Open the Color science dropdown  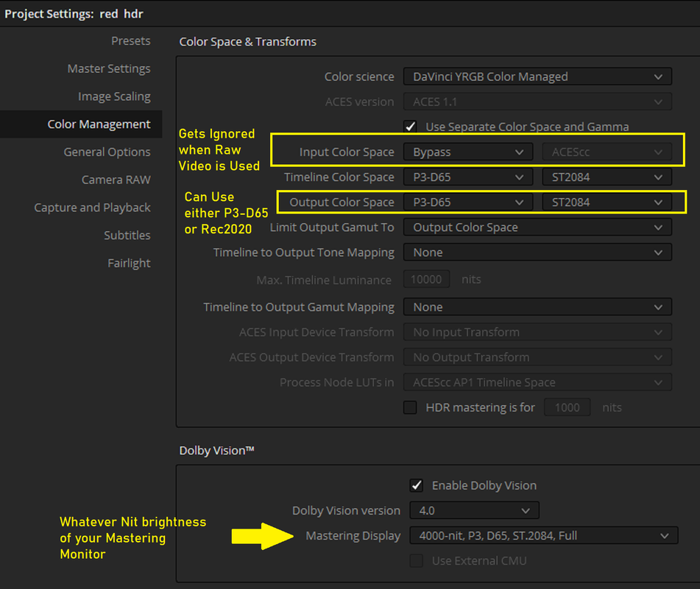537,77
